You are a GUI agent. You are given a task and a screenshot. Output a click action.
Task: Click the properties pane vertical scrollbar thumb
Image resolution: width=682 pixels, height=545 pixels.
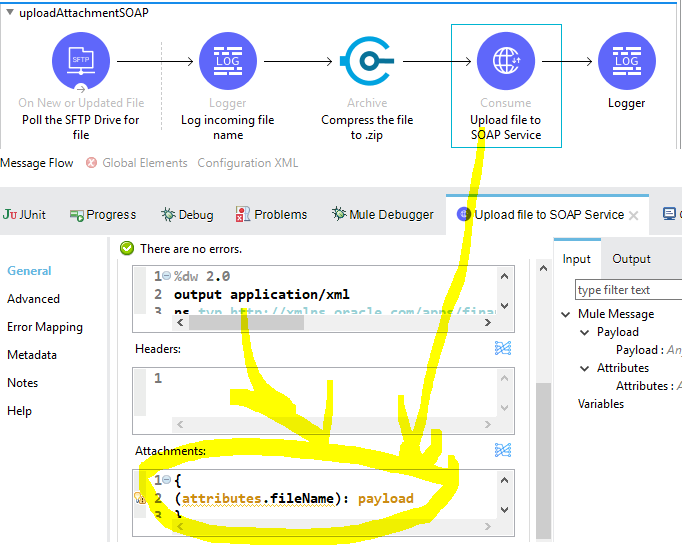click(543, 460)
